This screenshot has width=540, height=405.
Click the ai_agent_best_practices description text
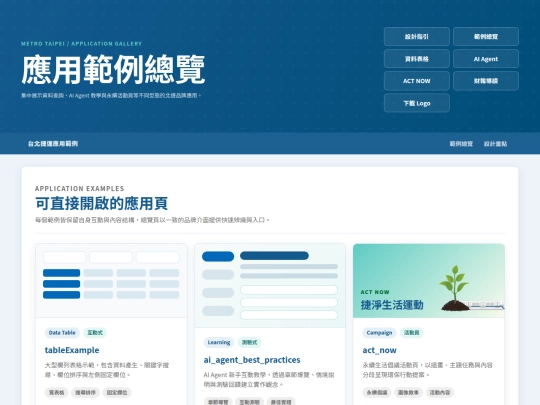coord(269,380)
